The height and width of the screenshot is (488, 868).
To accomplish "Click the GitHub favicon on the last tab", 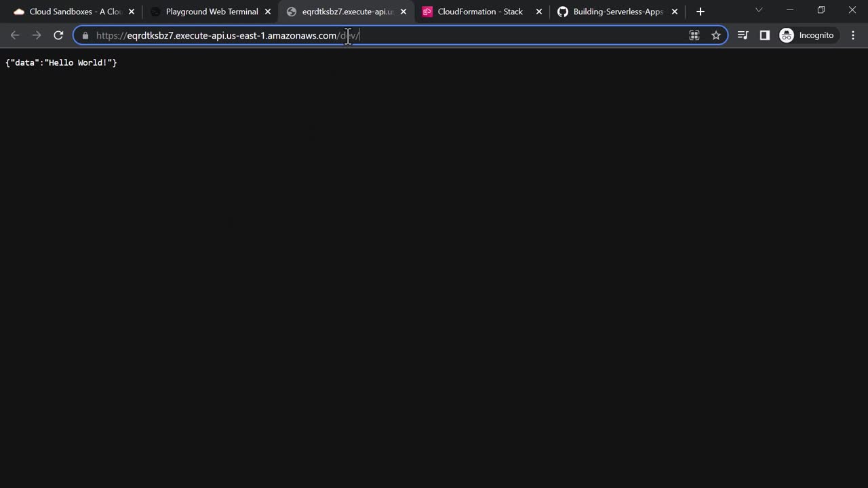I will tap(562, 12).
